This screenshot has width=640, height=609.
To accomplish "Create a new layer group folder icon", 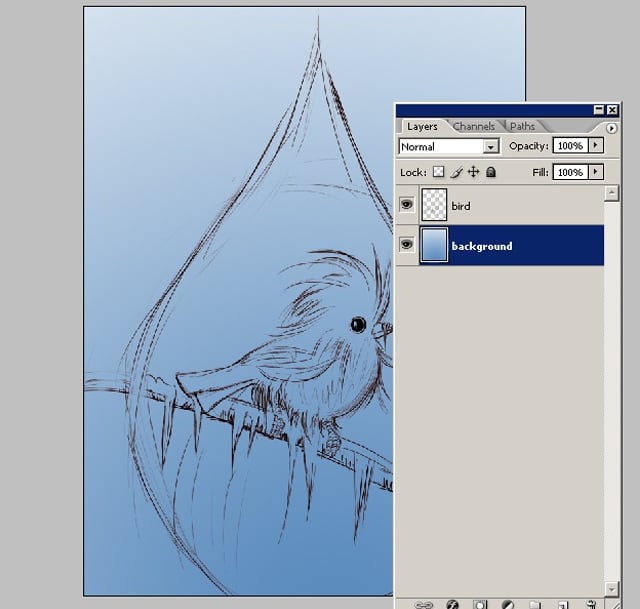I will pos(535,605).
